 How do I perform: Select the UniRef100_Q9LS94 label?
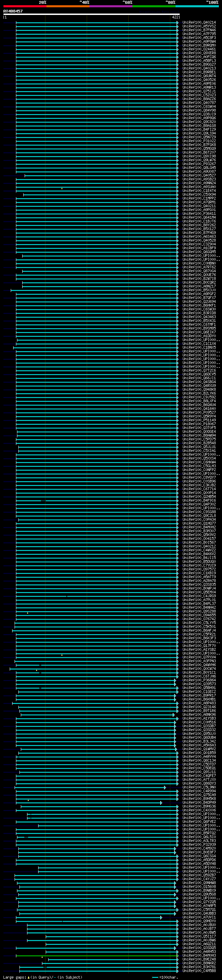point(199,133)
